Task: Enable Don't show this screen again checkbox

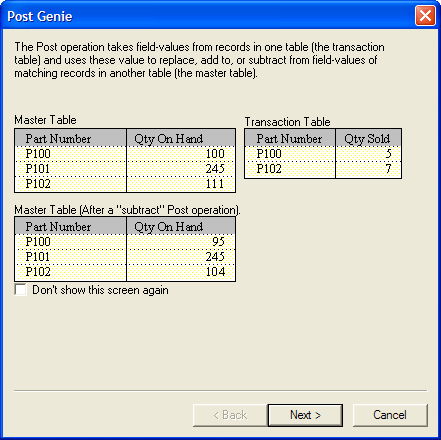Action: [x=21, y=290]
